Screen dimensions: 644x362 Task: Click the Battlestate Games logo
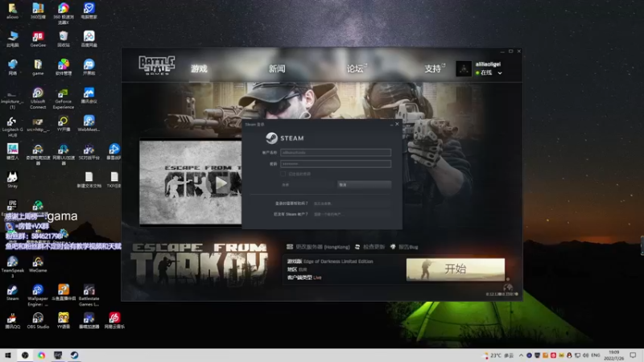click(x=156, y=66)
